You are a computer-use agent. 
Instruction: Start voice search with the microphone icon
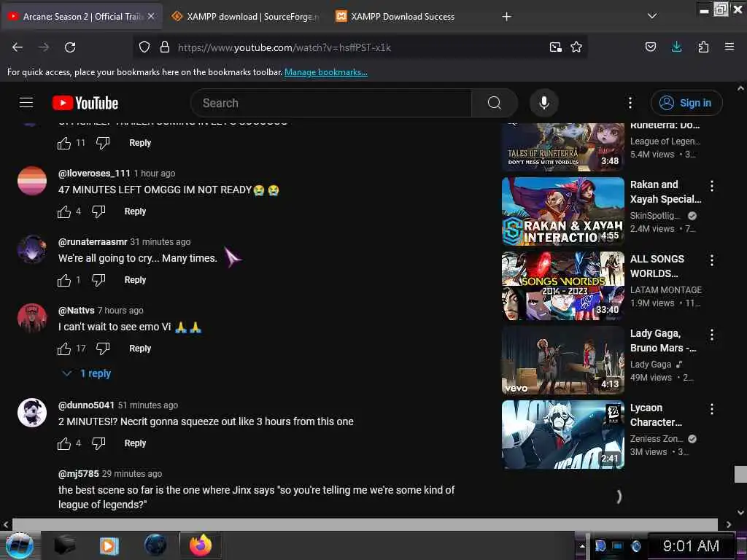pos(543,103)
